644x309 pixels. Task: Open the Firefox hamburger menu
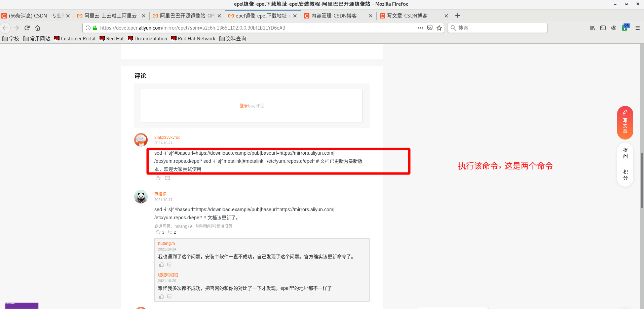click(637, 28)
